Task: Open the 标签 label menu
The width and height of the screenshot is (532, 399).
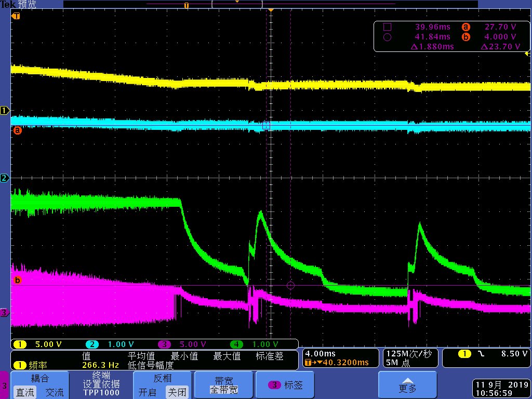Action: click(285, 385)
